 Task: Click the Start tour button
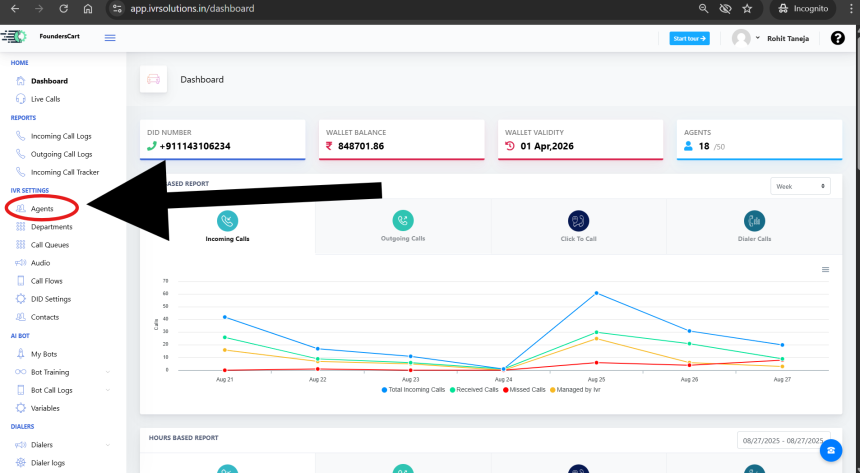689,38
